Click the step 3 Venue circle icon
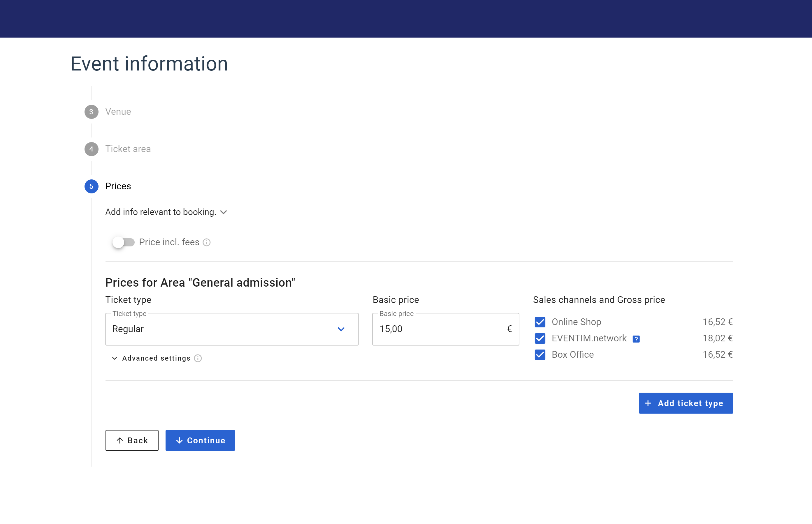The width and height of the screenshot is (812, 524). 91,112
